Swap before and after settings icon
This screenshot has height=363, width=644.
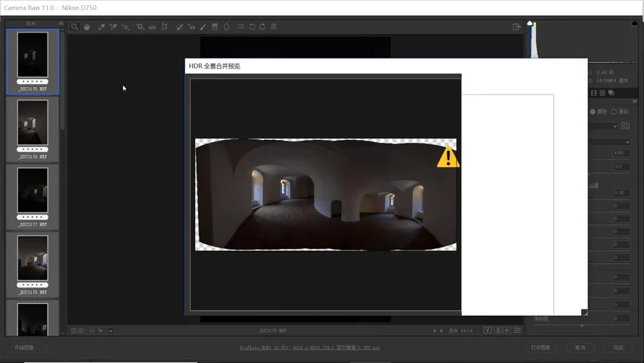[498, 330]
